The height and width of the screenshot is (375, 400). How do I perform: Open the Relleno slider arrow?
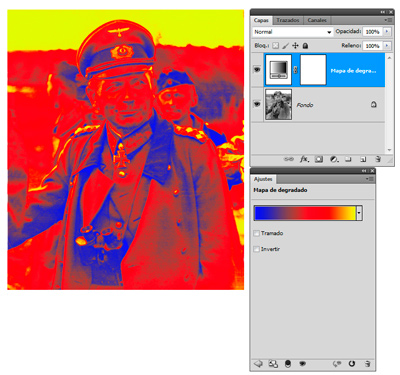pyautogui.click(x=387, y=46)
